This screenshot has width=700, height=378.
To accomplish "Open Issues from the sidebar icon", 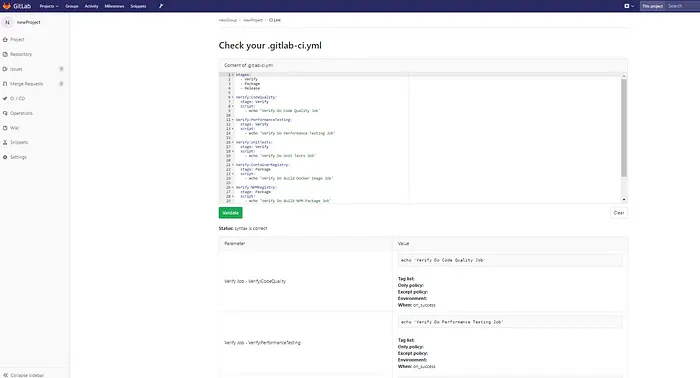I will coord(5,69).
